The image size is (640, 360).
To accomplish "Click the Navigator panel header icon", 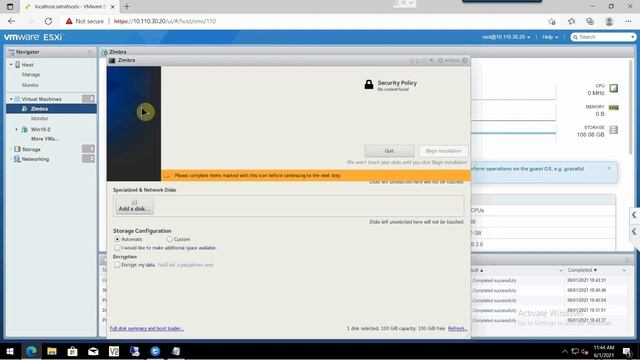I will [11, 52].
